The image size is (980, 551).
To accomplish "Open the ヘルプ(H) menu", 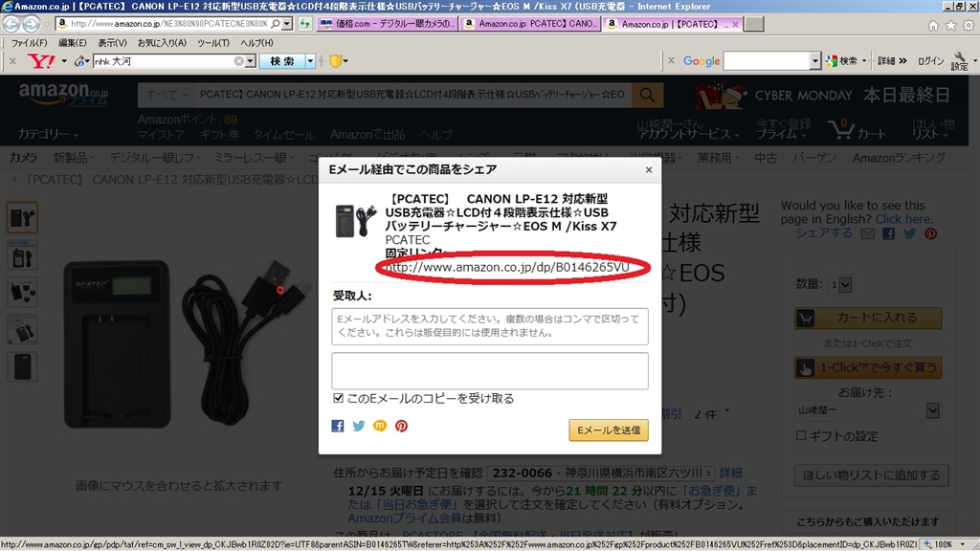I will point(256,43).
